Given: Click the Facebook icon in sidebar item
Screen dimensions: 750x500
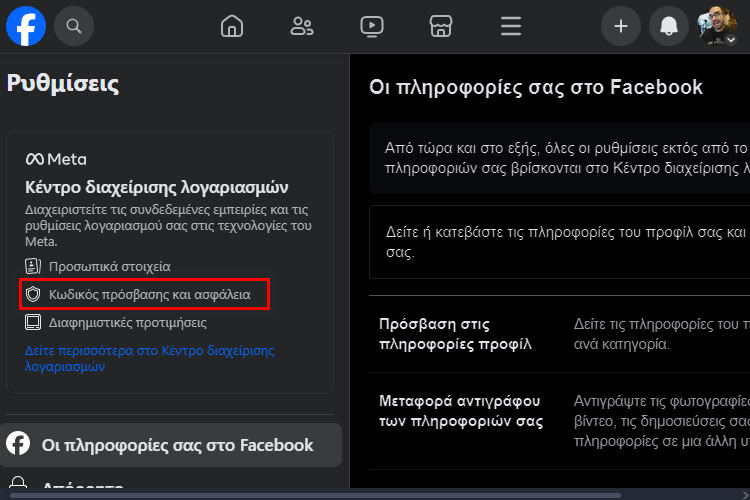Looking at the screenshot, I should 18,444.
